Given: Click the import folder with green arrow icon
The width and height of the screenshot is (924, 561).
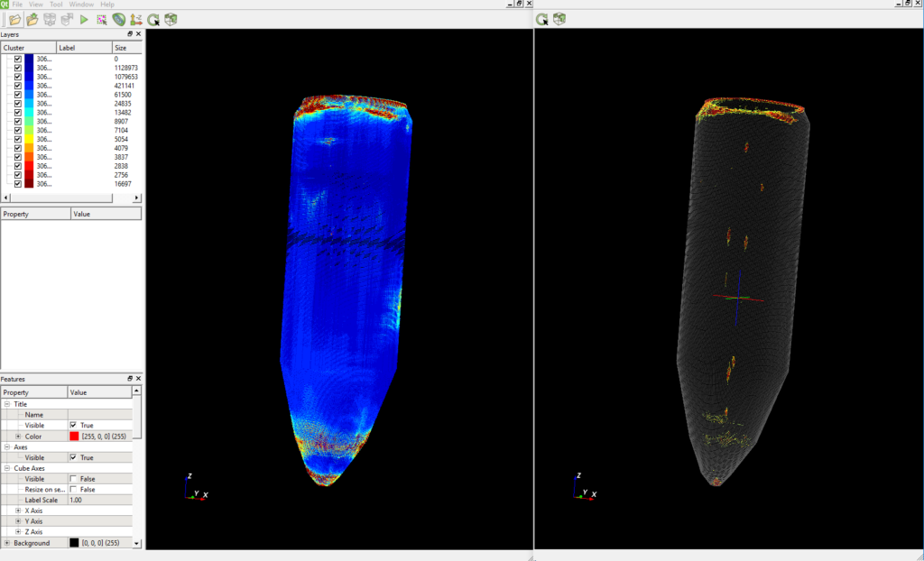Looking at the screenshot, I should pos(32,20).
